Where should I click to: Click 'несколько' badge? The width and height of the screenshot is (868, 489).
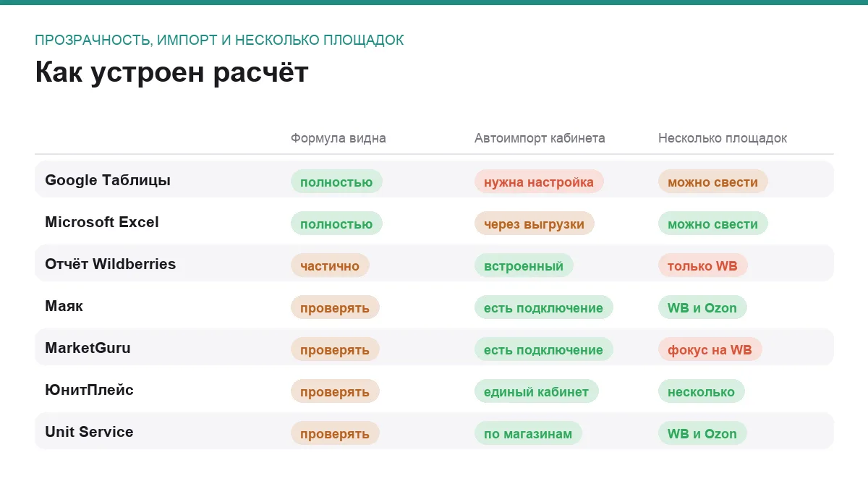click(701, 391)
